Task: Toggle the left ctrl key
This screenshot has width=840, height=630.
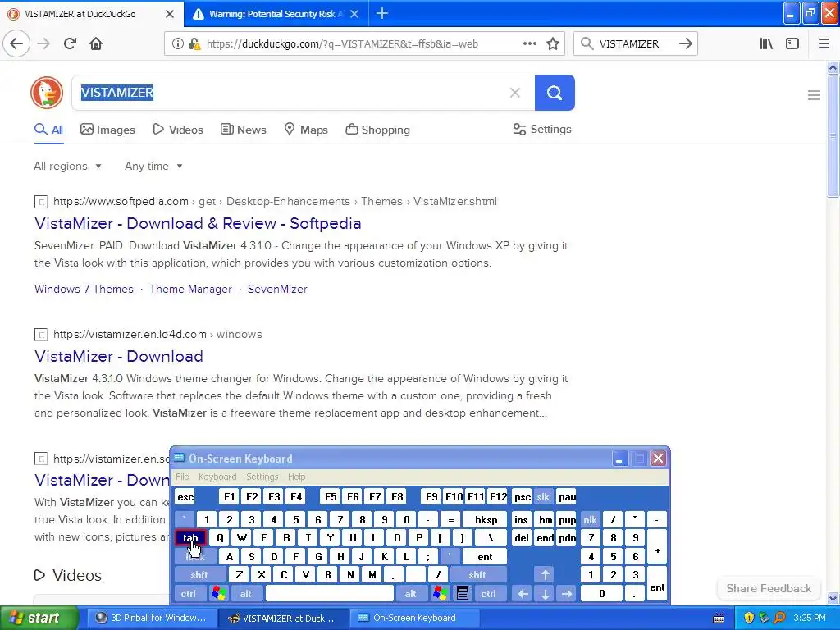Action: point(188,594)
